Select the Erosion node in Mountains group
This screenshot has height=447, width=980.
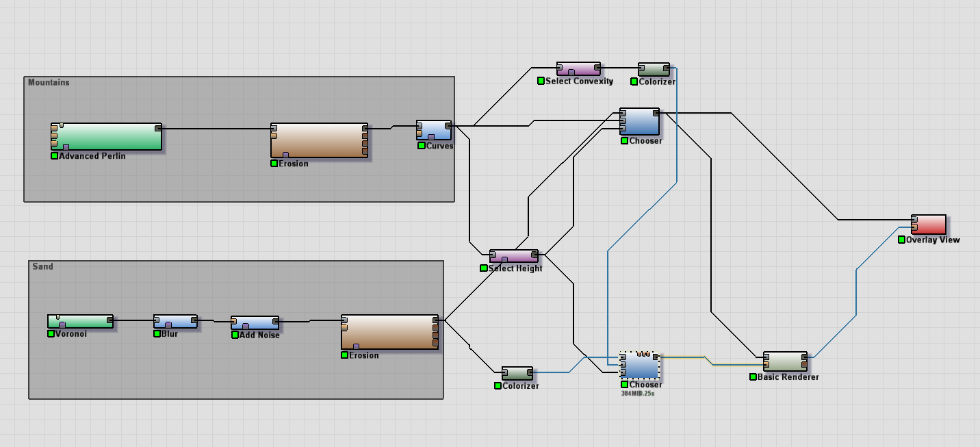tap(319, 141)
